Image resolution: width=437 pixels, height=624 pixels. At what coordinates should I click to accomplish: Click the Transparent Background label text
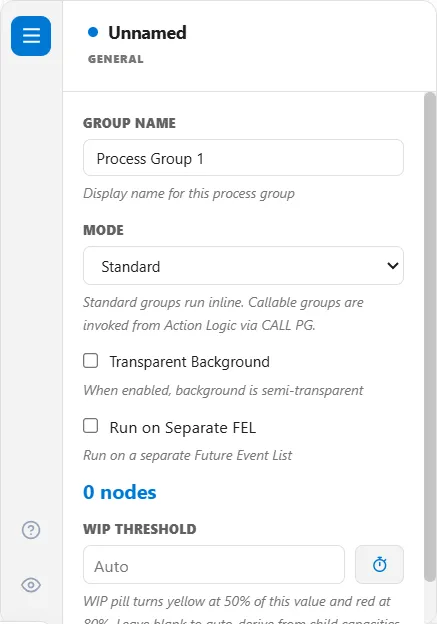tap(189, 362)
